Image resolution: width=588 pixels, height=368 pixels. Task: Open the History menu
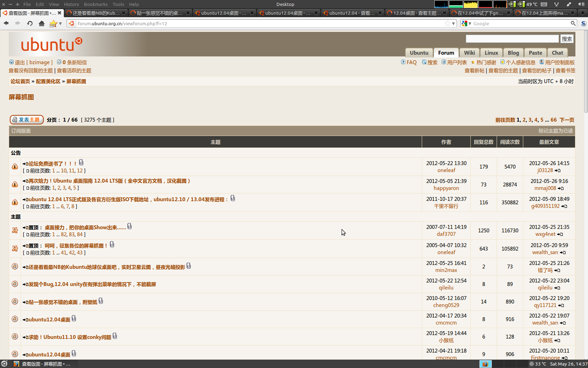coord(71,4)
